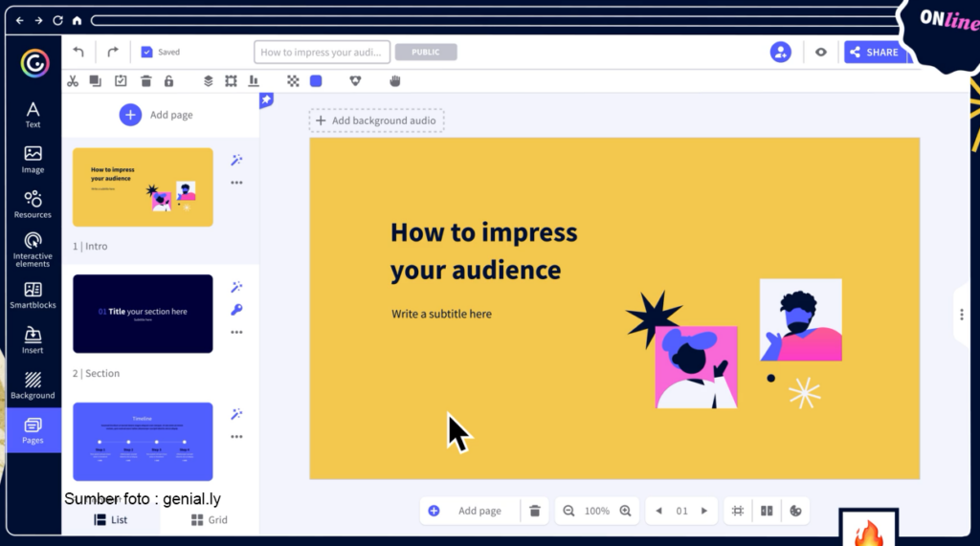Viewport: 980px width, 546px height.
Task: Click the cut scissors icon
Action: click(x=73, y=81)
